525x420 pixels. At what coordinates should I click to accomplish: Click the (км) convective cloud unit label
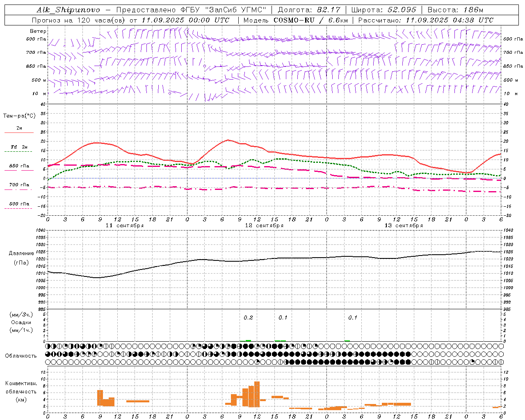[21, 399]
